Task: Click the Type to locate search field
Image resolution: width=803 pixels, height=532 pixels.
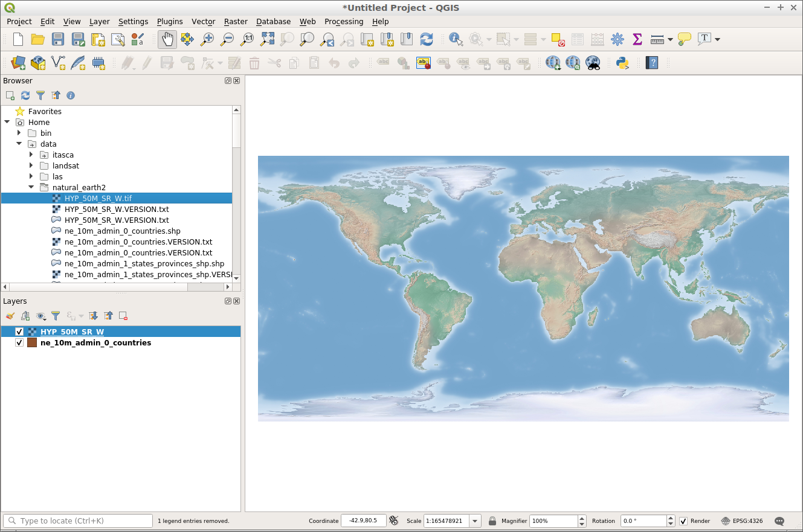Action: pyautogui.click(x=78, y=521)
